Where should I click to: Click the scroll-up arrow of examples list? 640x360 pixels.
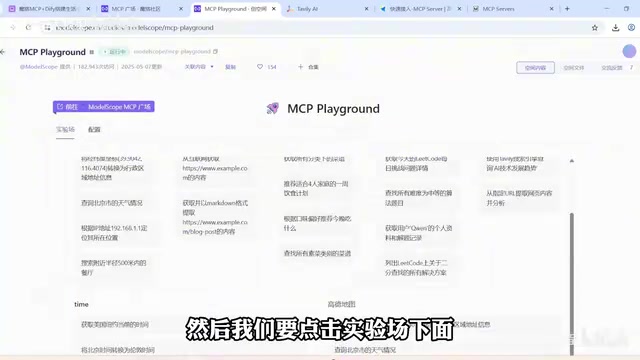click(x=571, y=161)
